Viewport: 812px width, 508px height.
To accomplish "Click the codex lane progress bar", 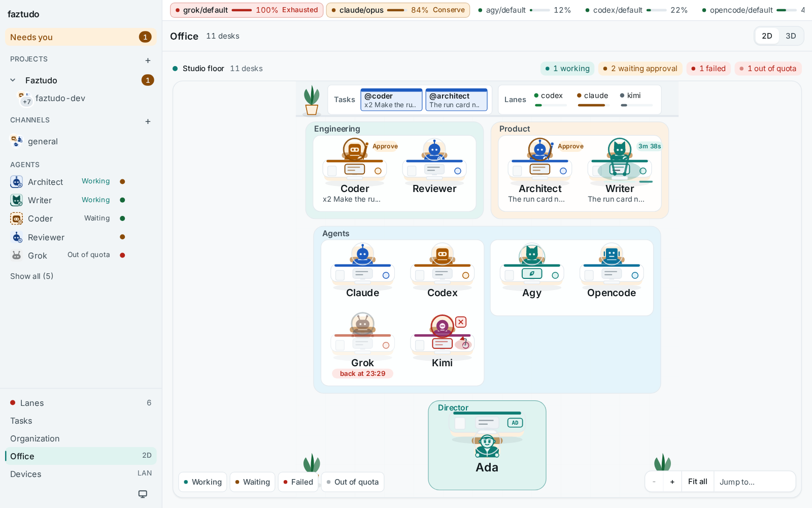I will pyautogui.click(x=551, y=105).
